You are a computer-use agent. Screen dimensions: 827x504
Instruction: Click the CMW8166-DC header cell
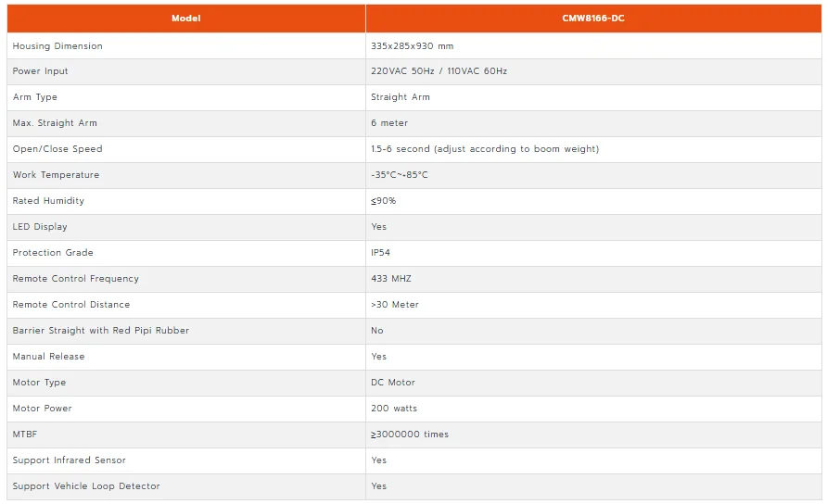click(593, 19)
